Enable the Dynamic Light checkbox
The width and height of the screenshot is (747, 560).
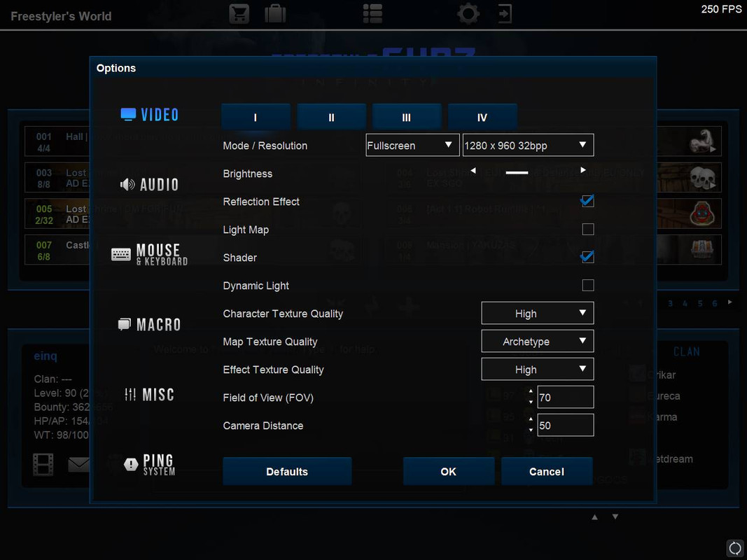click(588, 285)
